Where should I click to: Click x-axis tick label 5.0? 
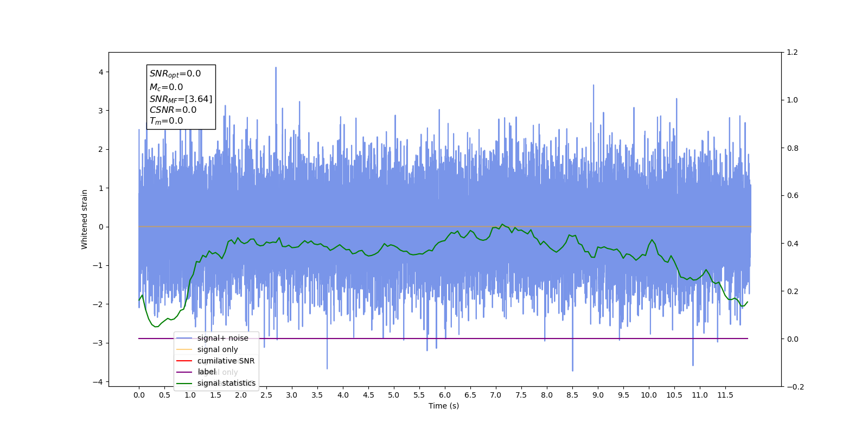tap(394, 395)
